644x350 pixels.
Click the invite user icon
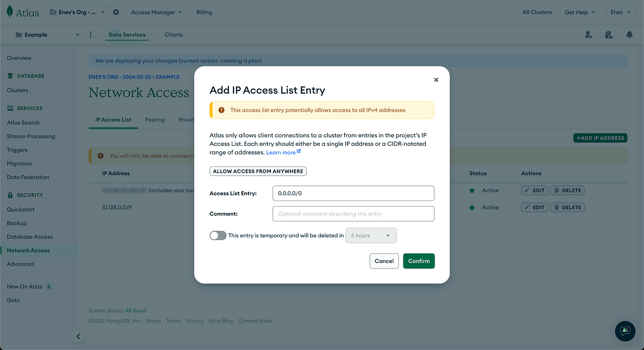[588, 34]
